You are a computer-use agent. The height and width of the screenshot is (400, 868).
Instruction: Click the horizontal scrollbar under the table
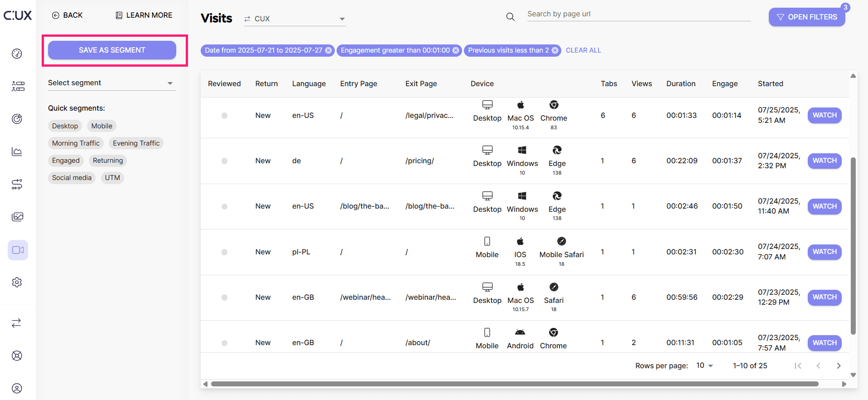pyautogui.click(x=515, y=384)
